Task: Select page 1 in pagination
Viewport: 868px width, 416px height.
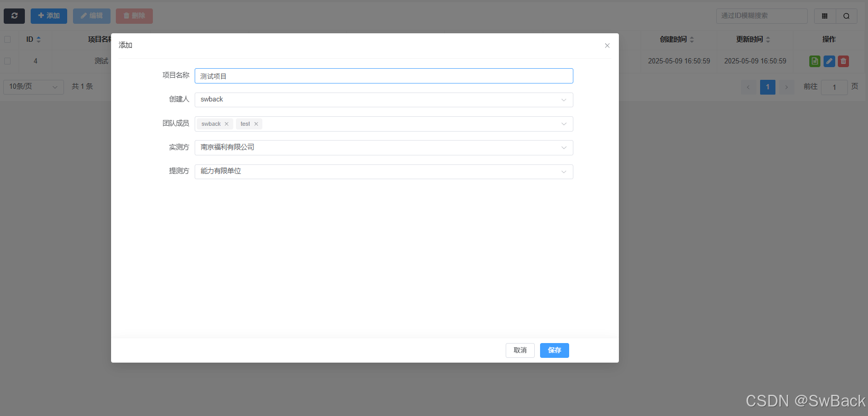Action: coord(768,87)
